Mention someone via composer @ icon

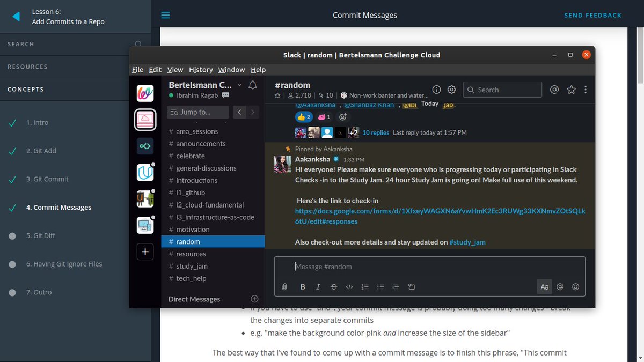tap(560, 287)
